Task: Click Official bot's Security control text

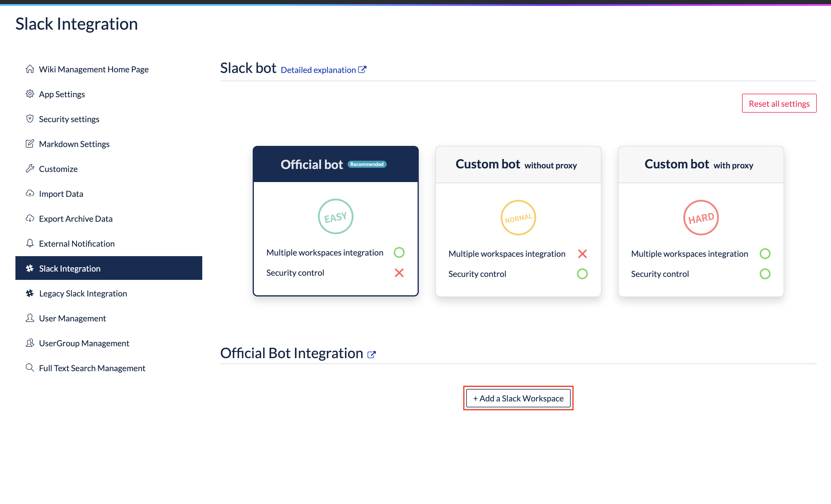Action: coord(295,273)
